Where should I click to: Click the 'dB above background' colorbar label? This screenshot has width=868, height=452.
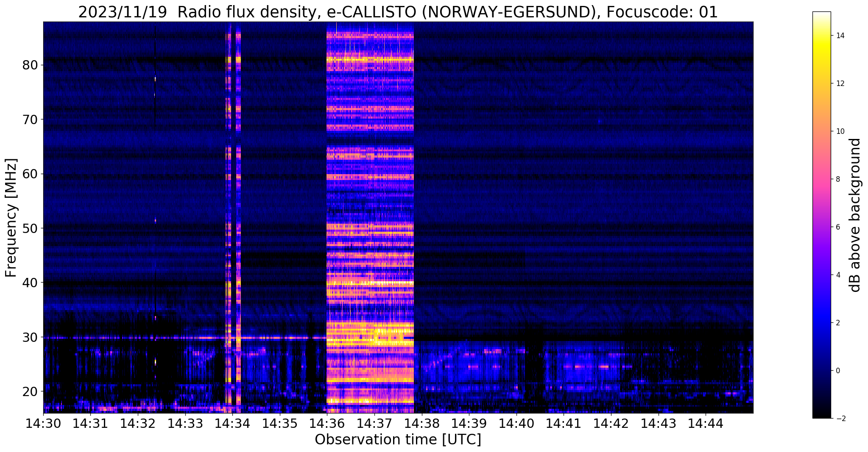point(855,215)
